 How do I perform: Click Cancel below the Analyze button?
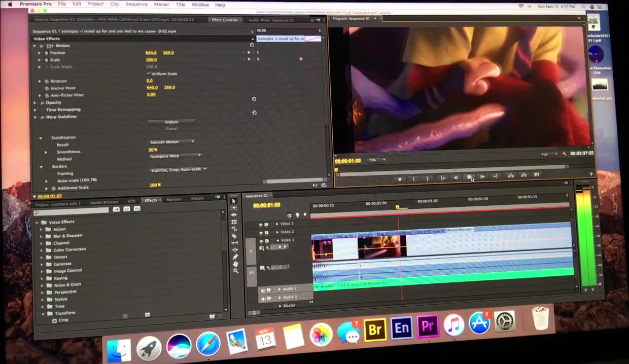[x=171, y=128]
